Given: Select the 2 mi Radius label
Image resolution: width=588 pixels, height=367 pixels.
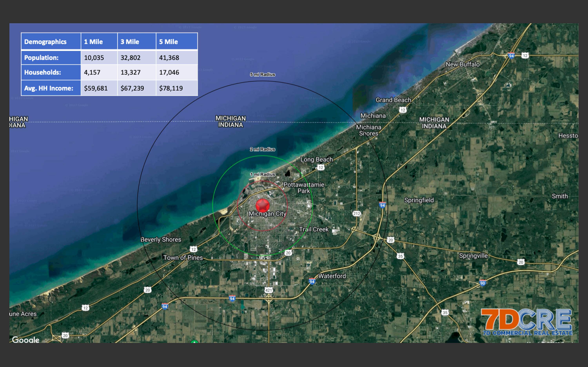Looking at the screenshot, I should coord(262,149).
